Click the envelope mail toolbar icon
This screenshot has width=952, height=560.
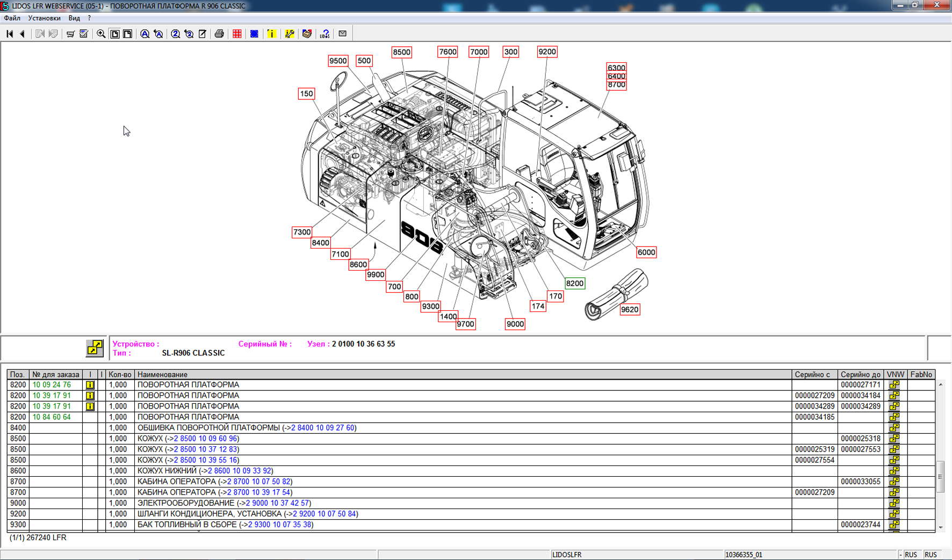pyautogui.click(x=342, y=34)
